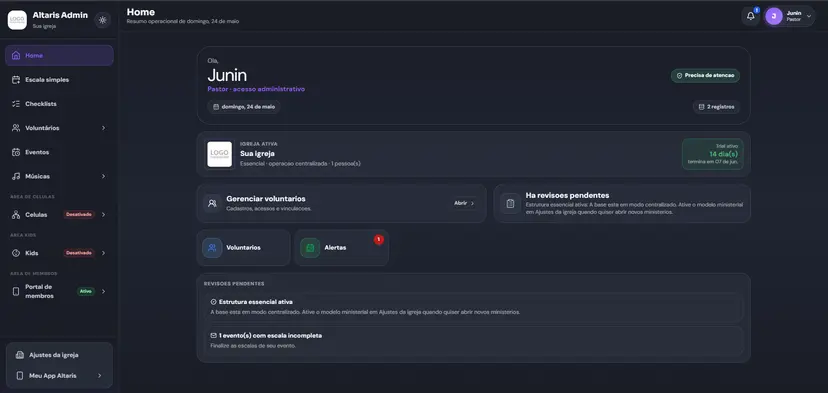The height and width of the screenshot is (393, 828).
Task: Click the icon in the 2 registros chip
Action: tap(701, 107)
